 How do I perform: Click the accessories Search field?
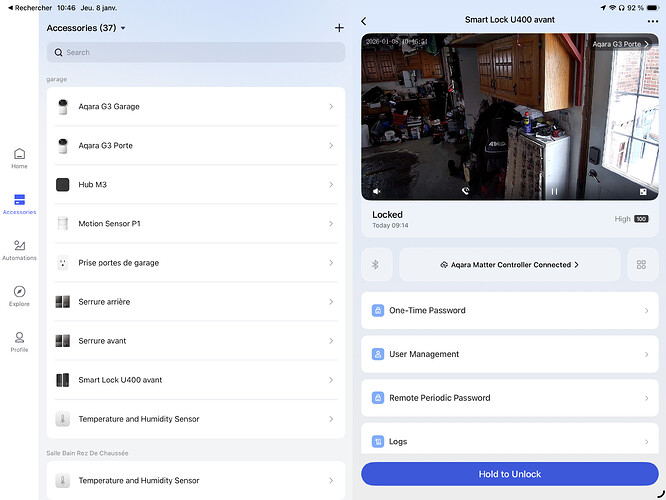[x=195, y=52]
